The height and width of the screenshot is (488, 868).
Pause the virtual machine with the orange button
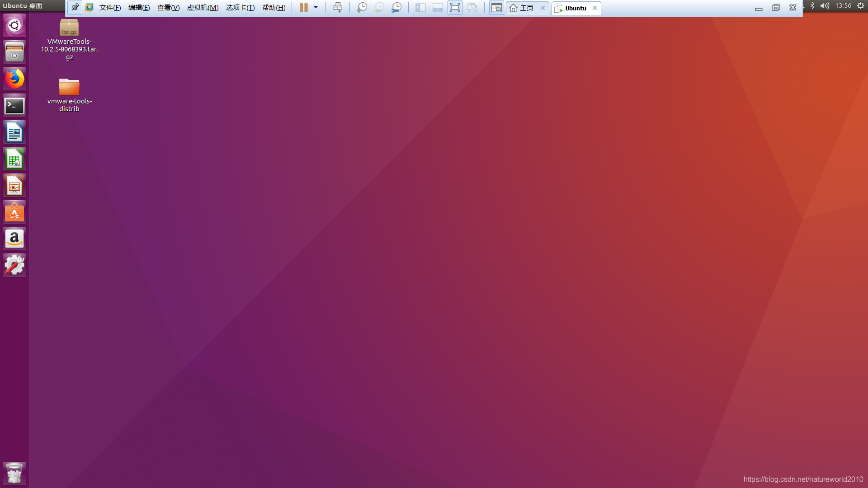pos(303,8)
